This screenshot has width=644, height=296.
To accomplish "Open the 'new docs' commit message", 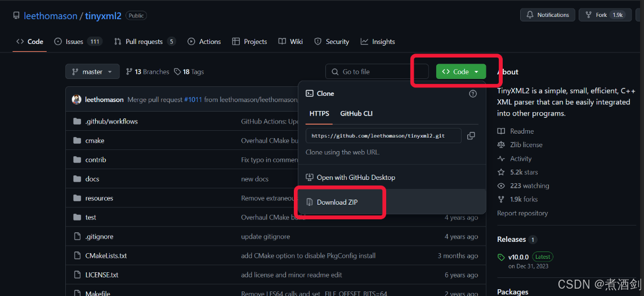I will pos(254,179).
